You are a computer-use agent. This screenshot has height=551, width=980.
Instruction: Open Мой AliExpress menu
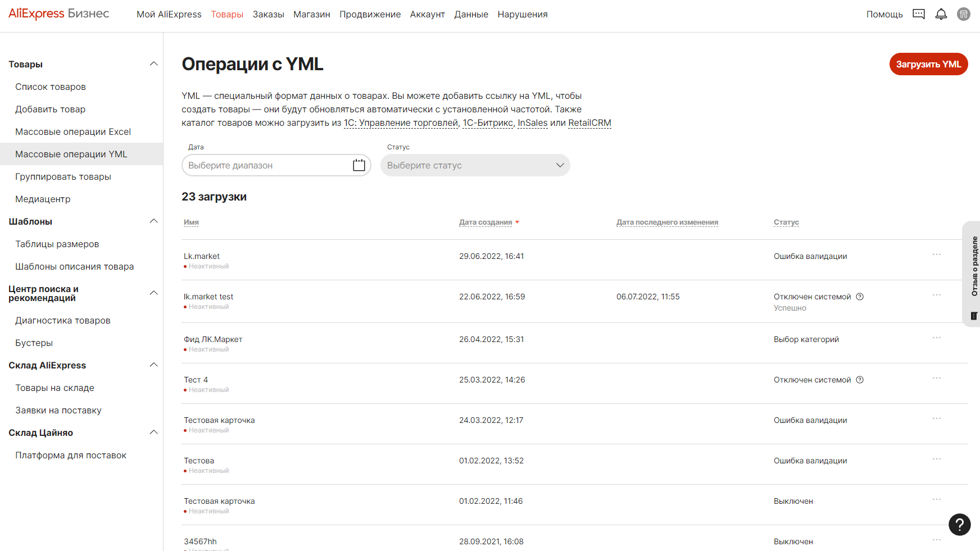point(169,14)
